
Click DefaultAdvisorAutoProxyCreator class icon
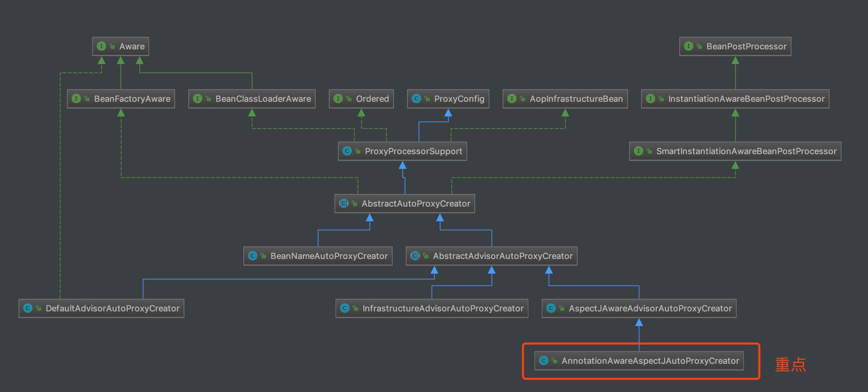[x=28, y=308]
